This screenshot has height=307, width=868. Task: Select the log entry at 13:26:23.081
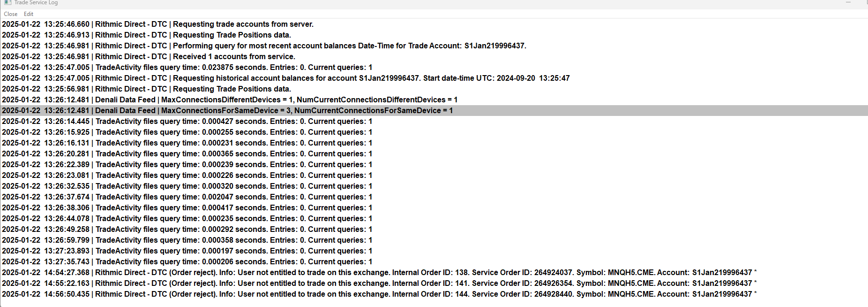coord(434,176)
